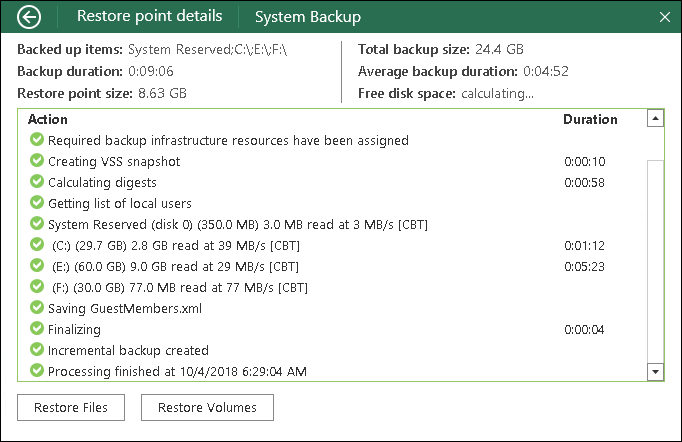
Task: Click the 0:00:04 duration value
Action: pos(585,329)
